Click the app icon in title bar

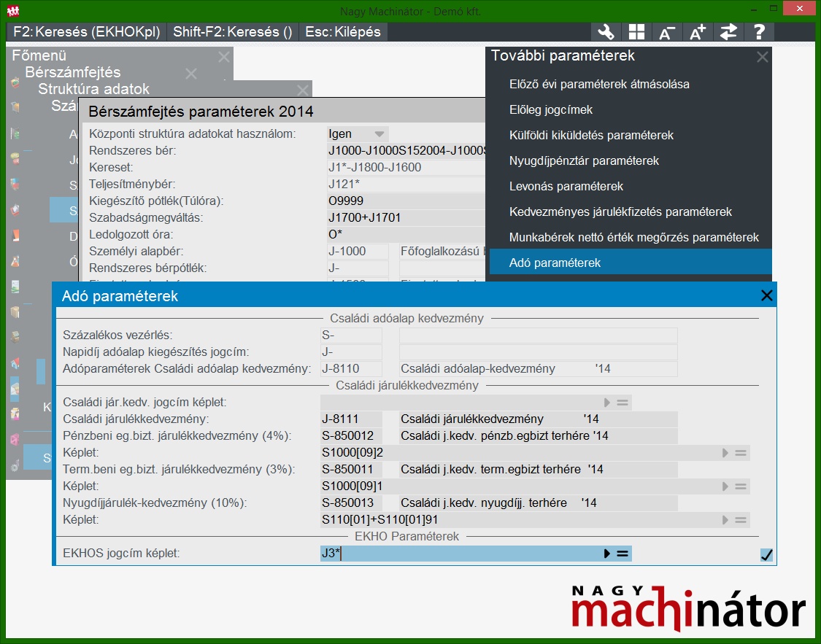click(13, 9)
